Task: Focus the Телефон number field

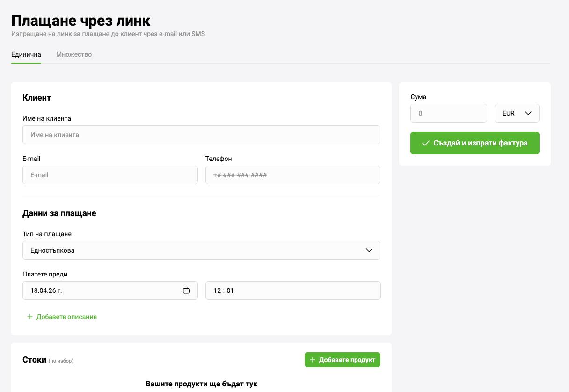Action: [292, 175]
